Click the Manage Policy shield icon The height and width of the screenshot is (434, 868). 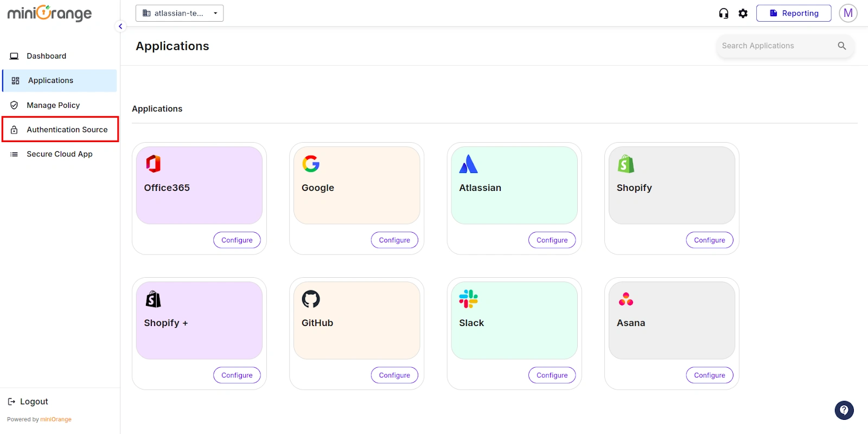pyautogui.click(x=14, y=105)
